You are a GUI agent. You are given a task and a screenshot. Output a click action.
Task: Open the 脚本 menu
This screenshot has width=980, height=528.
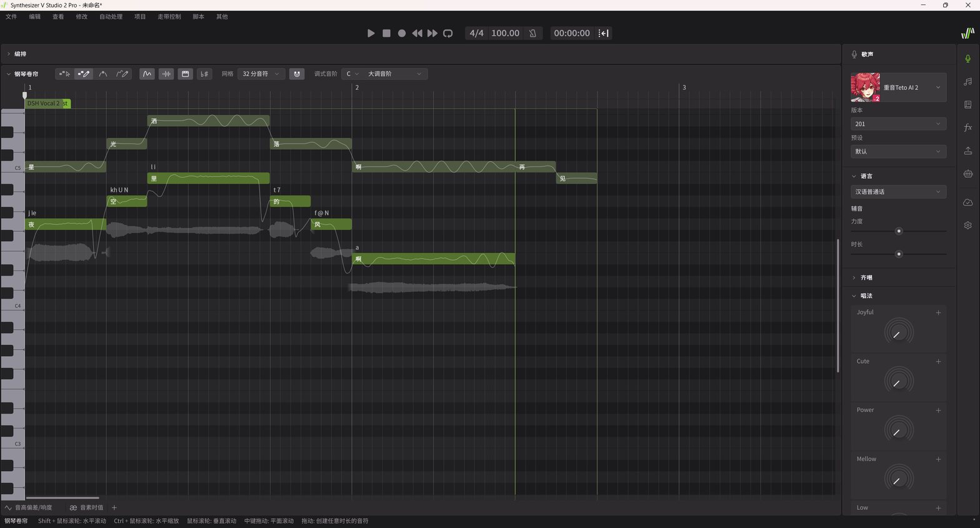pos(198,17)
